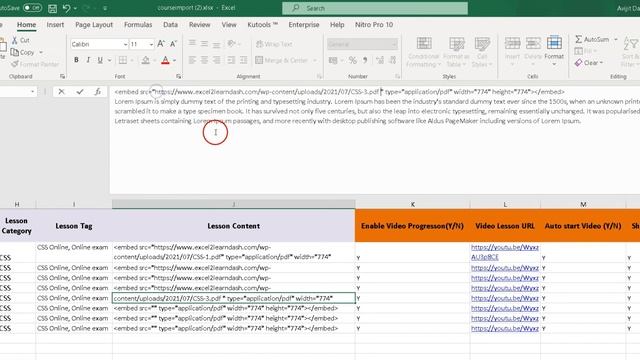Click the Undo arrow icon
The image size is (640, 360).
pyautogui.click(x=67, y=8)
